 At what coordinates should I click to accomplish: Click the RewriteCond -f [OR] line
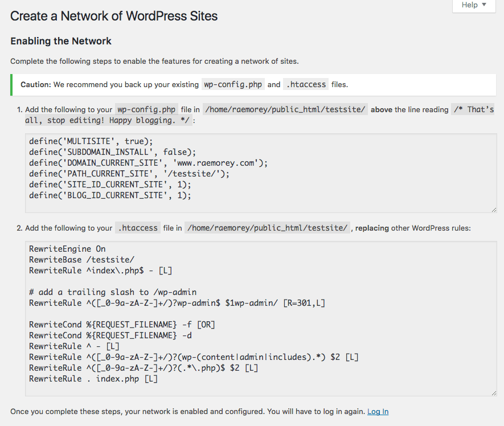pyautogui.click(x=122, y=325)
